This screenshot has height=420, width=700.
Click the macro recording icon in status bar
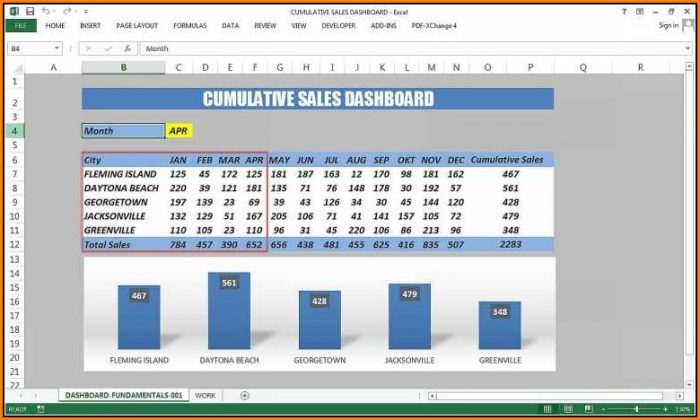point(40,409)
